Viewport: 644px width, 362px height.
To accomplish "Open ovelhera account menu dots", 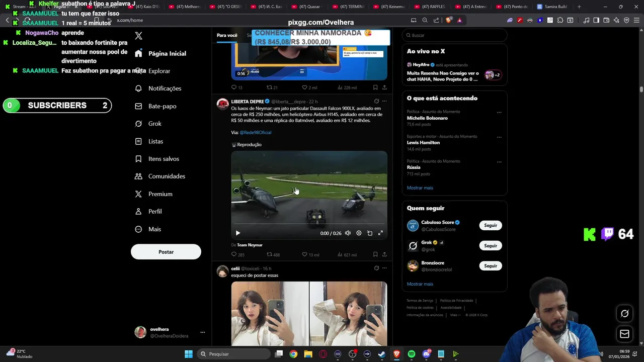I will 203,332.
